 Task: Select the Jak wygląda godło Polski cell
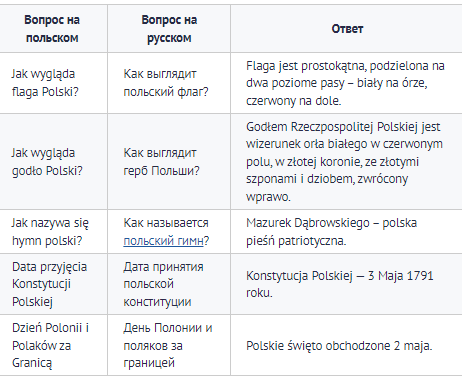(53, 162)
